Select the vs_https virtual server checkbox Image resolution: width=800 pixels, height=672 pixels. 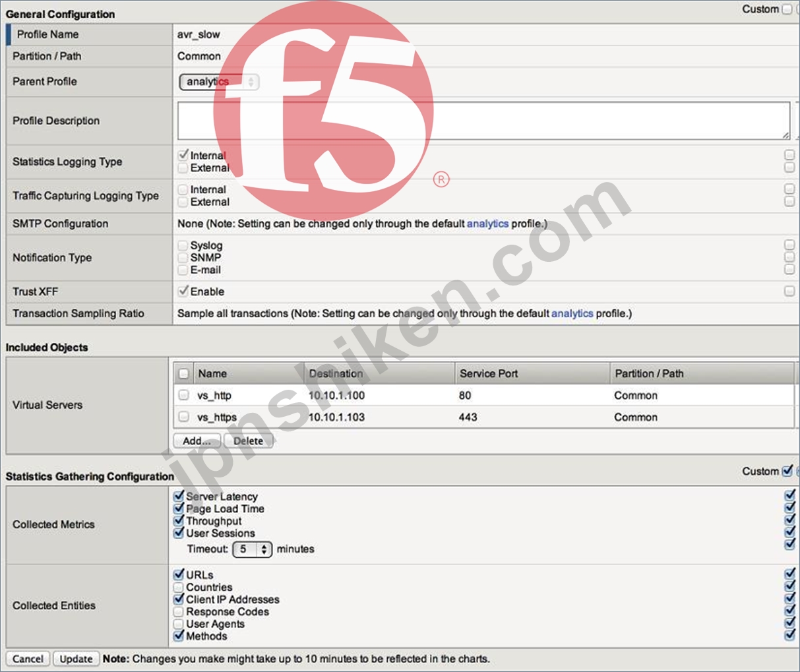(184, 417)
